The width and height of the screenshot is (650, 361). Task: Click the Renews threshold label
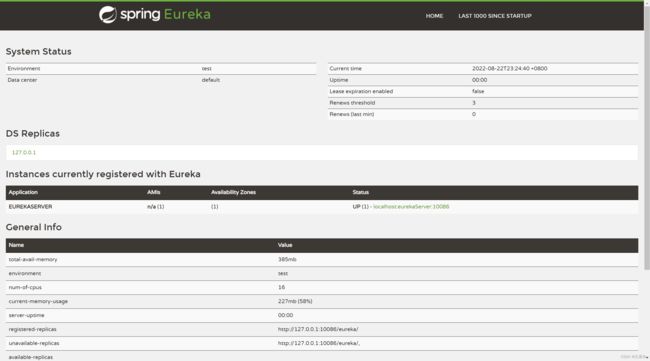pos(352,103)
